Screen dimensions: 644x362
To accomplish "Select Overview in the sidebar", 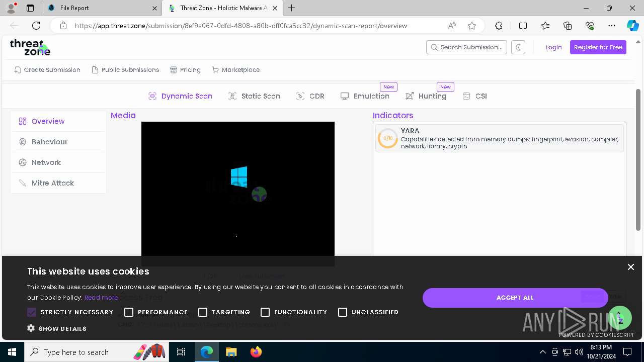I will pyautogui.click(x=58, y=121).
